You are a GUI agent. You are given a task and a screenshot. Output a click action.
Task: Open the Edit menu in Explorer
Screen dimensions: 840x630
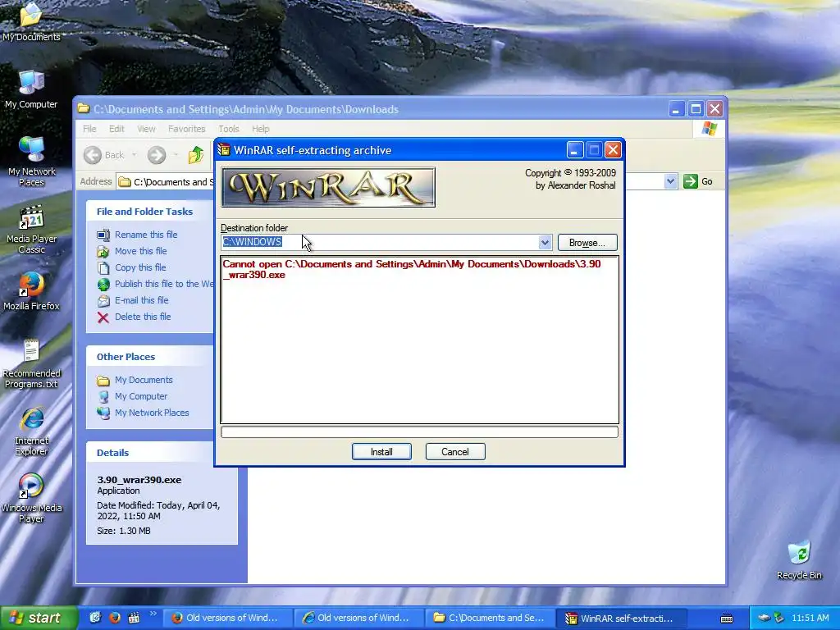point(116,129)
